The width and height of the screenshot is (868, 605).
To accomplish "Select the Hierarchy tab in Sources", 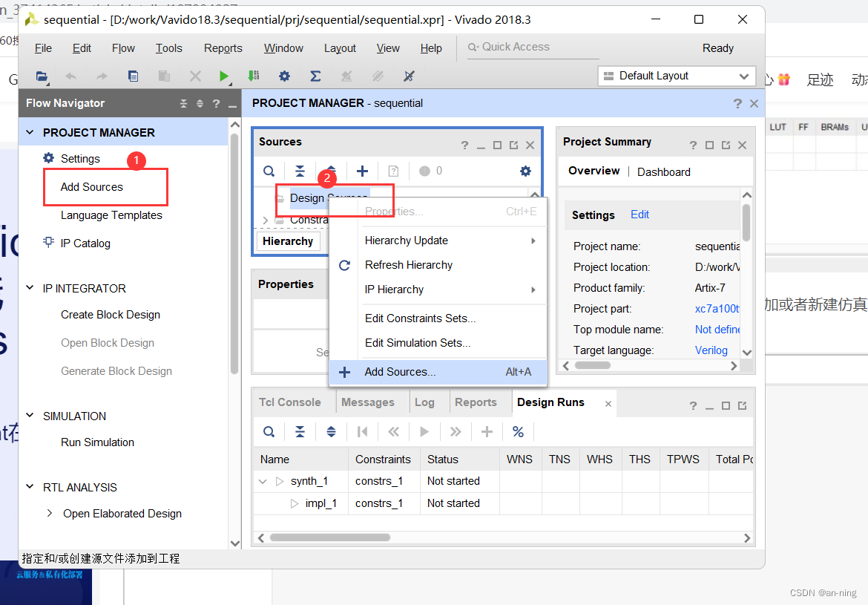I will 288,241.
